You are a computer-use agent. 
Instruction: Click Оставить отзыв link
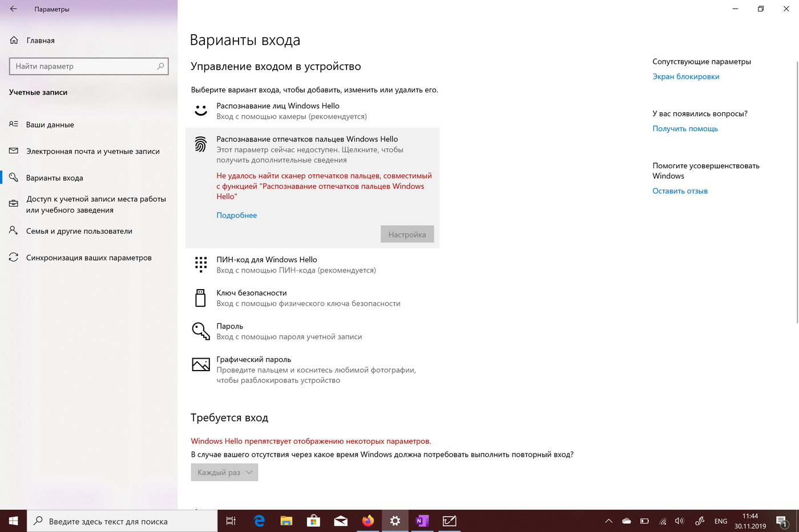click(x=680, y=191)
